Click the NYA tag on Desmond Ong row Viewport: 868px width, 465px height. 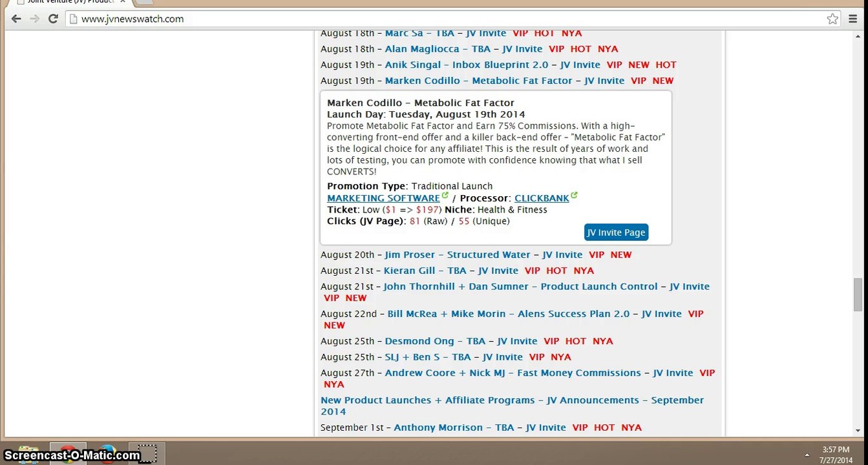pyautogui.click(x=603, y=341)
